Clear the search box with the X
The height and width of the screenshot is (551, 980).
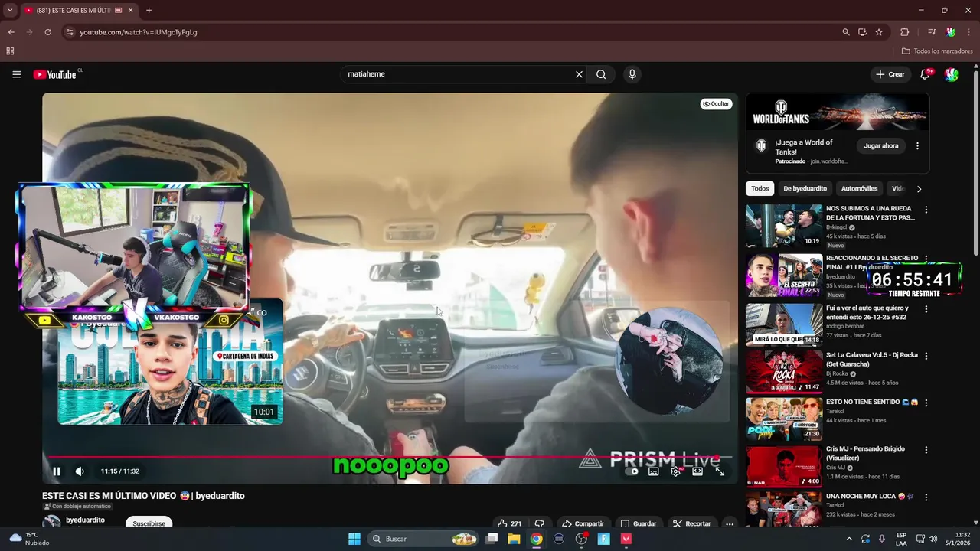579,74
